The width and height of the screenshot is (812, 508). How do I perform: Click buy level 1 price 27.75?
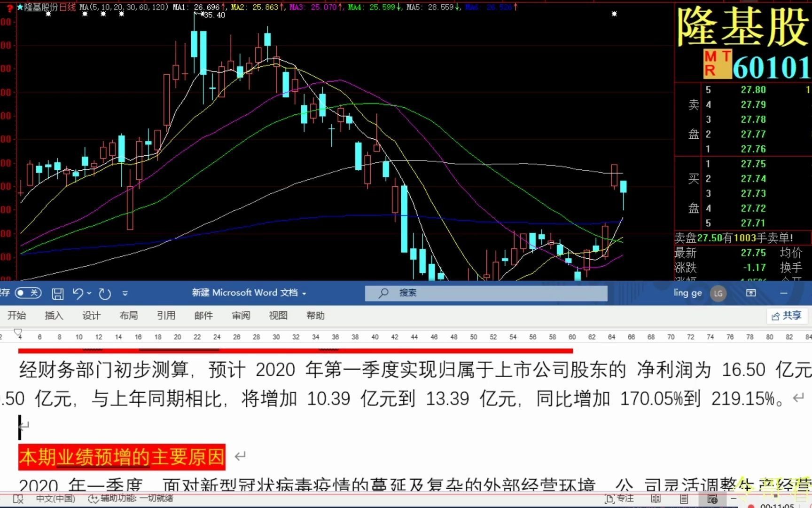(x=753, y=164)
